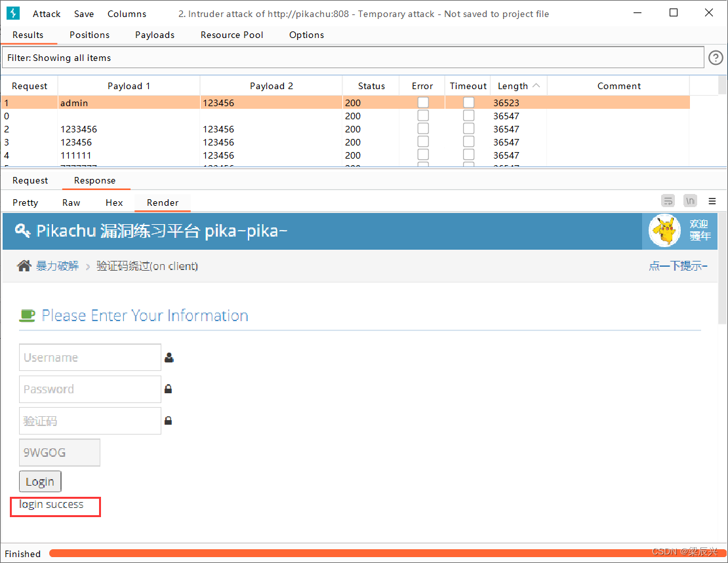Click the home icon in breadcrumb
The height and width of the screenshot is (563, 728).
(x=24, y=266)
